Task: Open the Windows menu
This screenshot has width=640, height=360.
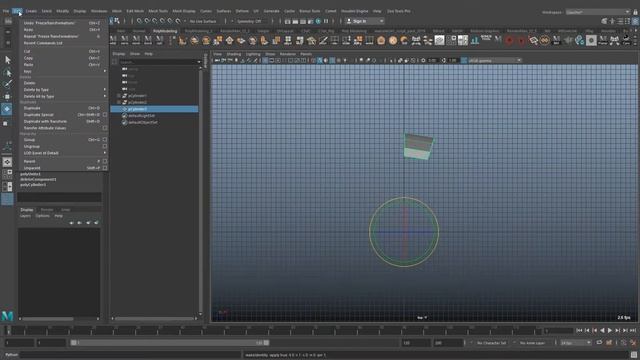Action: (x=99, y=11)
